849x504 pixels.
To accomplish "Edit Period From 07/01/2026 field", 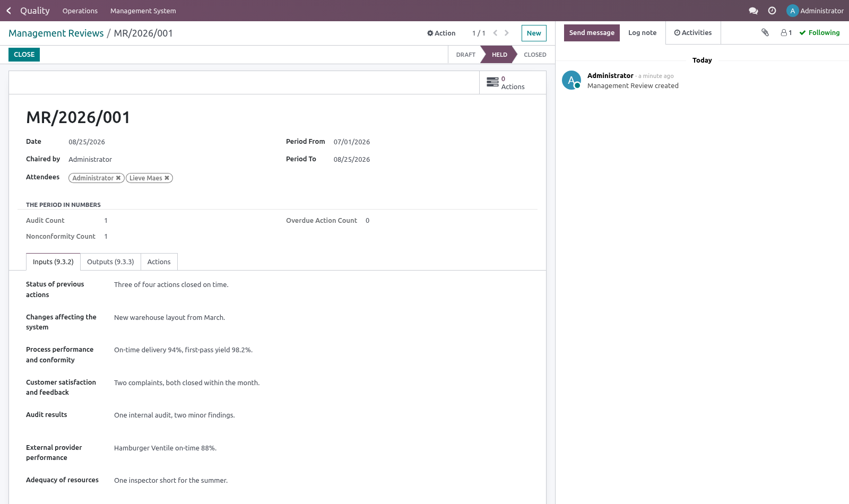I will (352, 142).
